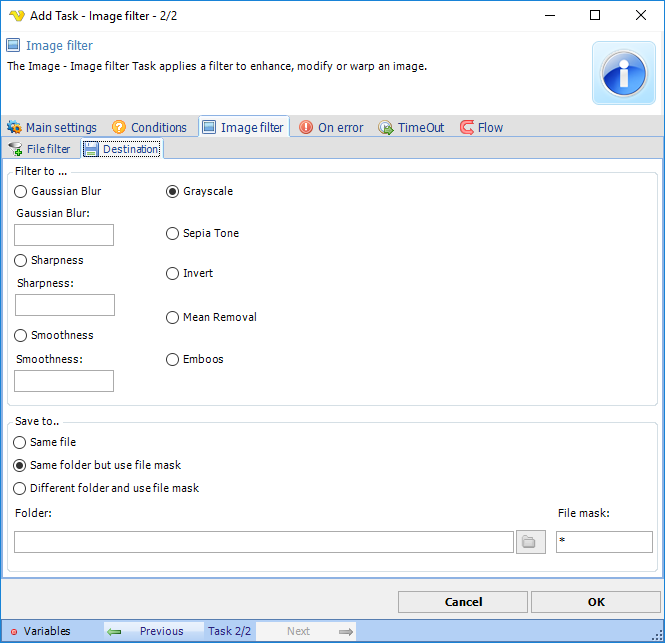Click the Sharpness value input box
The width and height of the screenshot is (665, 643).
click(x=65, y=305)
